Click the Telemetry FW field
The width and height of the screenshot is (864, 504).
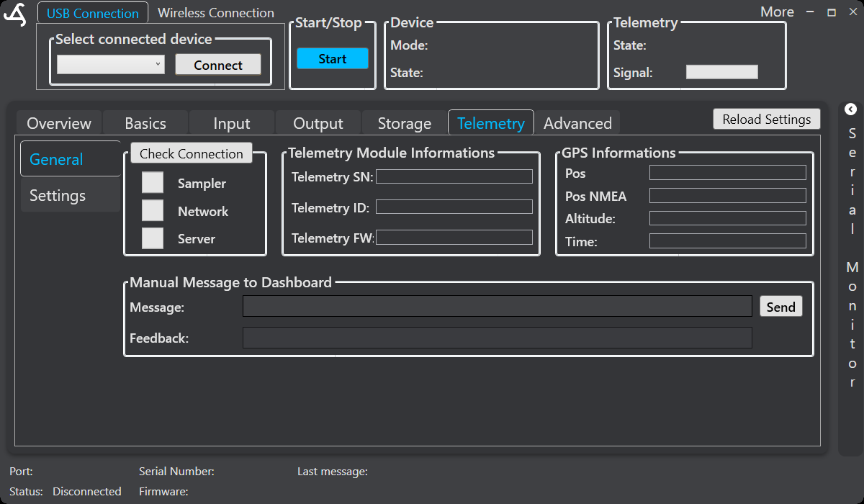[x=454, y=237]
